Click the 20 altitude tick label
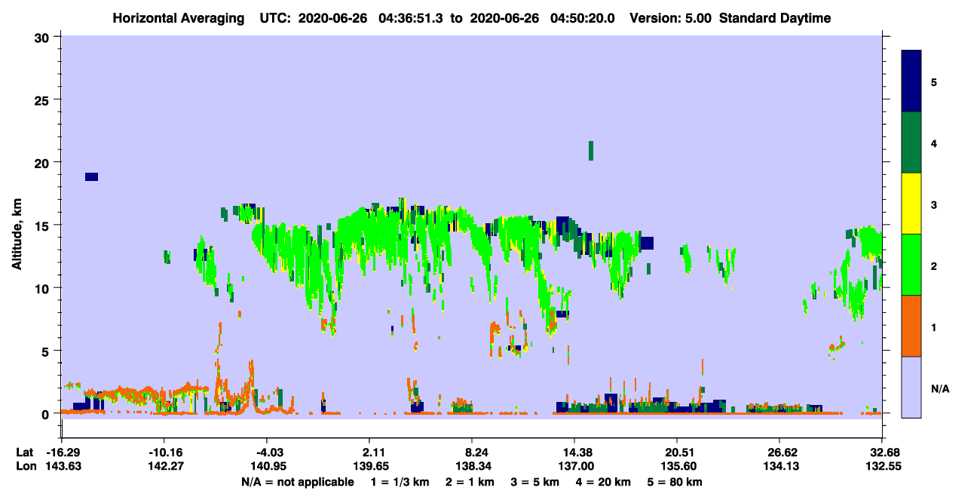The height and width of the screenshot is (503, 980). tap(44, 162)
